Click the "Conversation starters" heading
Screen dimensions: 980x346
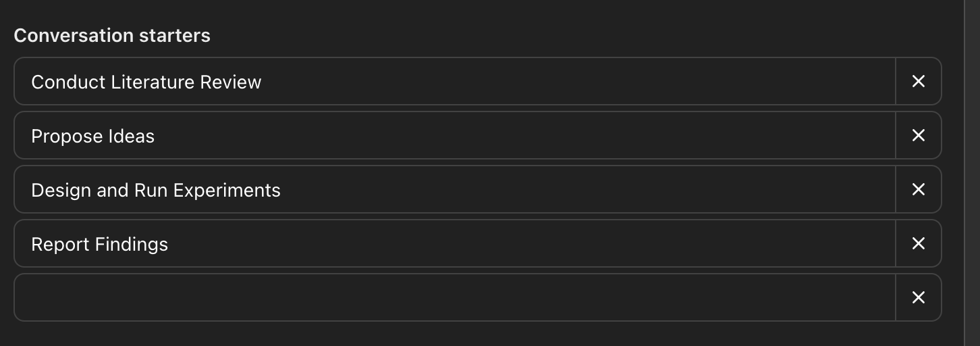[x=112, y=35]
